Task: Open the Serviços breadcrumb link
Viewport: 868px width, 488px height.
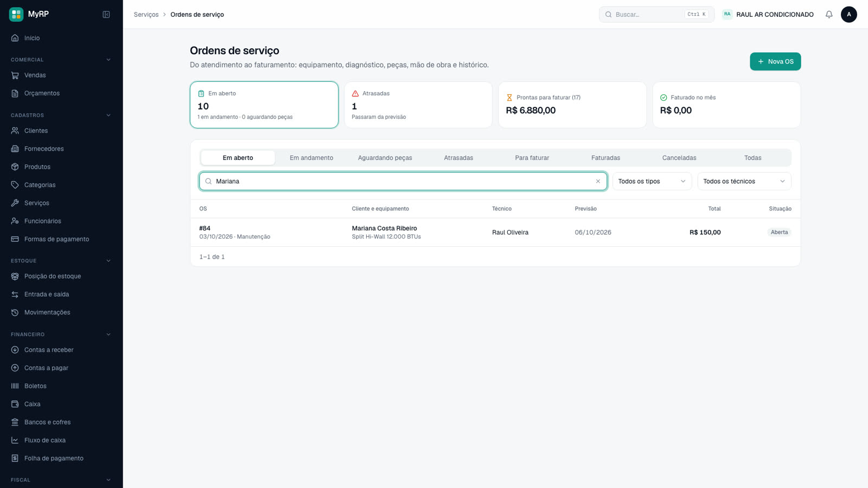Action: (x=146, y=15)
